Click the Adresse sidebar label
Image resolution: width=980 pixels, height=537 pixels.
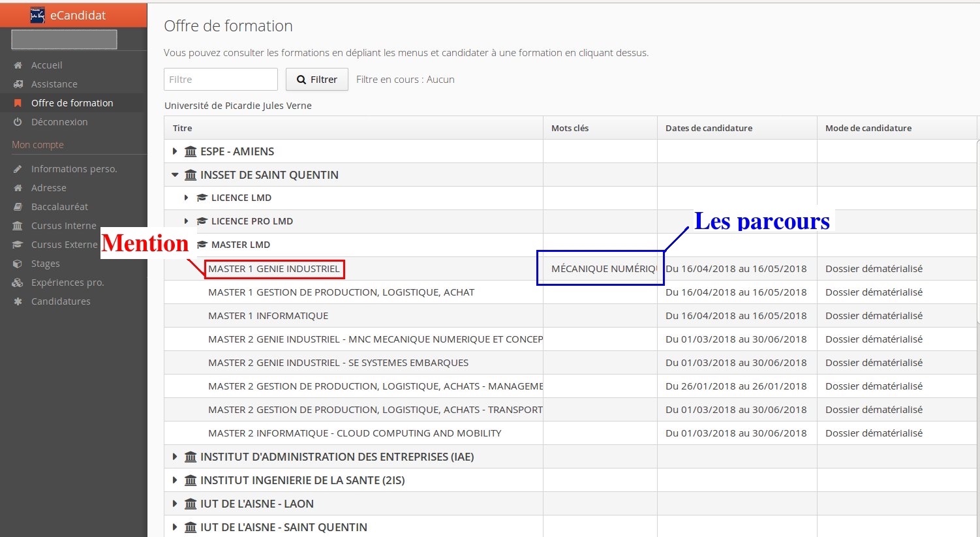49,188
